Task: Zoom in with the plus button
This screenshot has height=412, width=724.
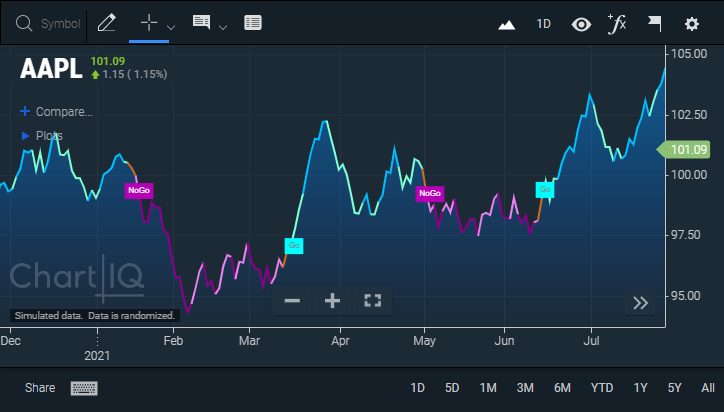Action: (332, 301)
